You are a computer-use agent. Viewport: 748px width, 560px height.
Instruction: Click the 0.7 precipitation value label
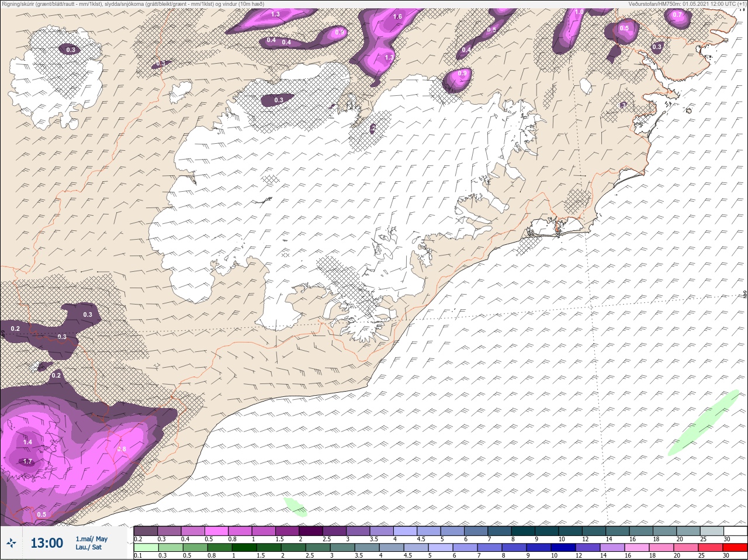coord(677,15)
